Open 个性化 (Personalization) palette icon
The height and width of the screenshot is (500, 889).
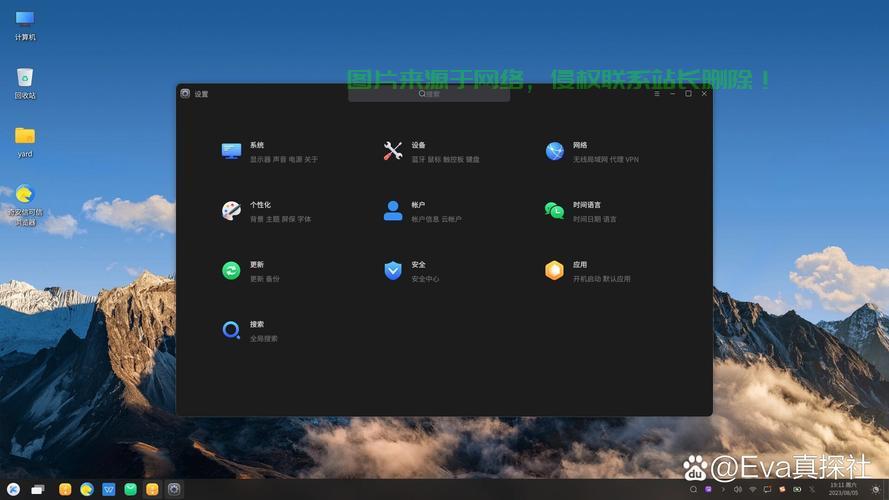pos(232,211)
